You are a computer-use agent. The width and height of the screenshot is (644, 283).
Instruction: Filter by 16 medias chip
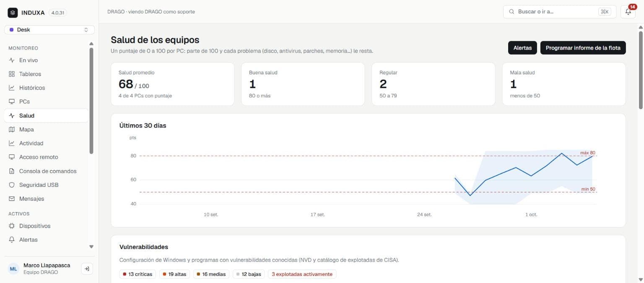[211, 274]
